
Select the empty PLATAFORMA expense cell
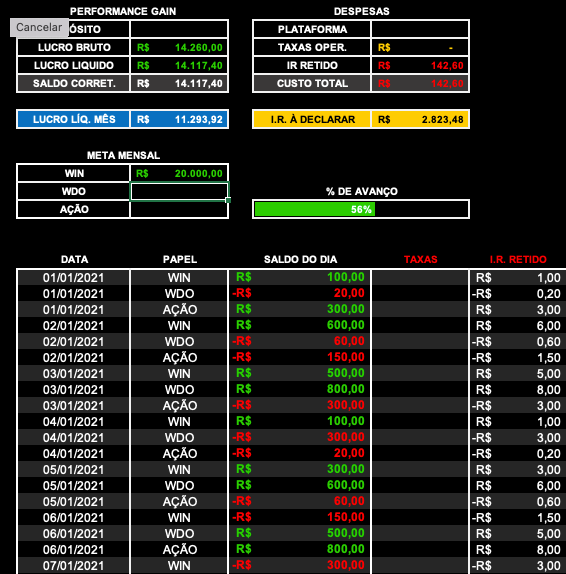click(x=420, y=29)
